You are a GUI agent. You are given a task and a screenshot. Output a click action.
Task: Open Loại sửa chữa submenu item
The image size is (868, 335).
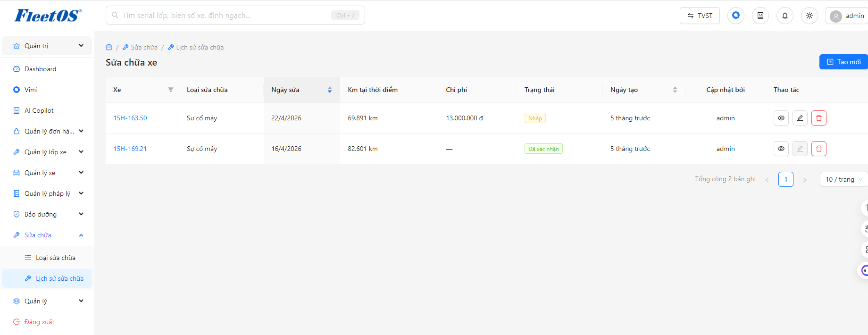point(47,258)
